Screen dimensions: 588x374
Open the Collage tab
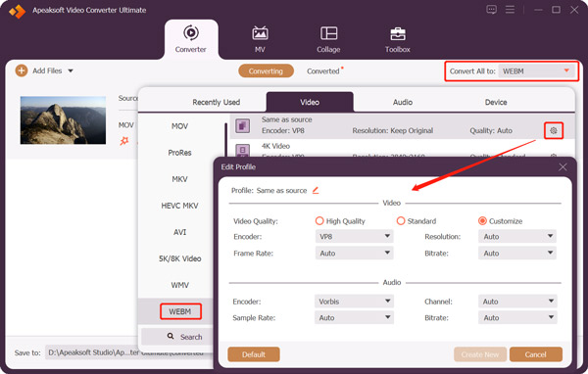click(x=328, y=39)
